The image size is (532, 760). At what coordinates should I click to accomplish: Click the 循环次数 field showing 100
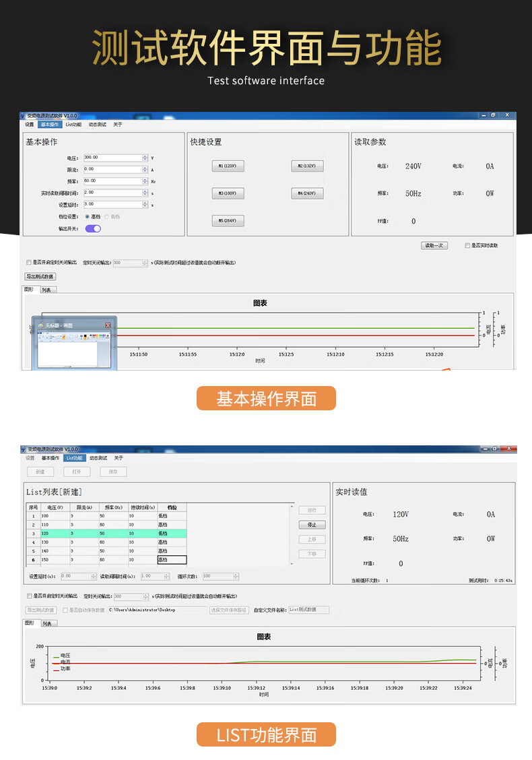(x=218, y=576)
